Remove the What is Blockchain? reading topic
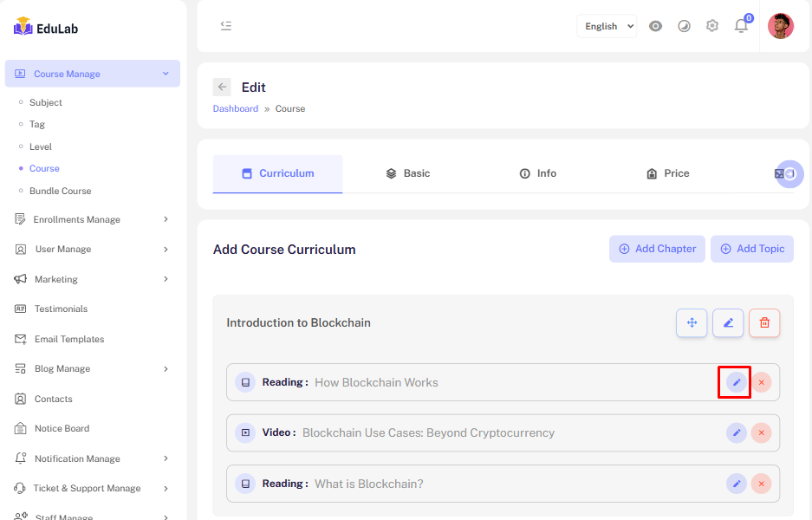The height and width of the screenshot is (520, 812). pos(761,484)
